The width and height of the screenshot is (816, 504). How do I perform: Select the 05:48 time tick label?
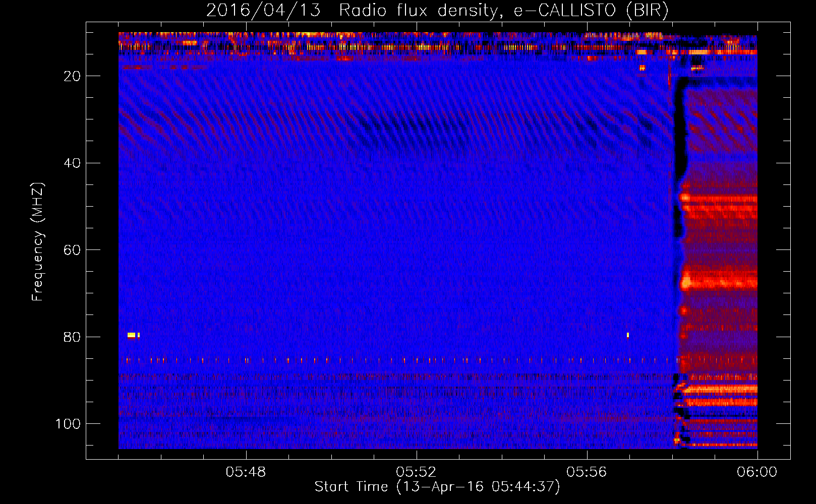246,472
